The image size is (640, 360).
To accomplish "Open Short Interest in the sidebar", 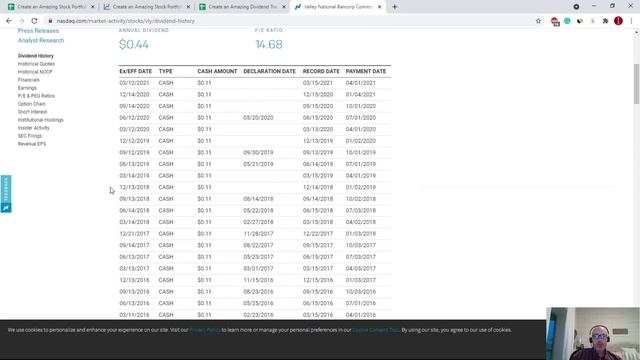I will [32, 112].
